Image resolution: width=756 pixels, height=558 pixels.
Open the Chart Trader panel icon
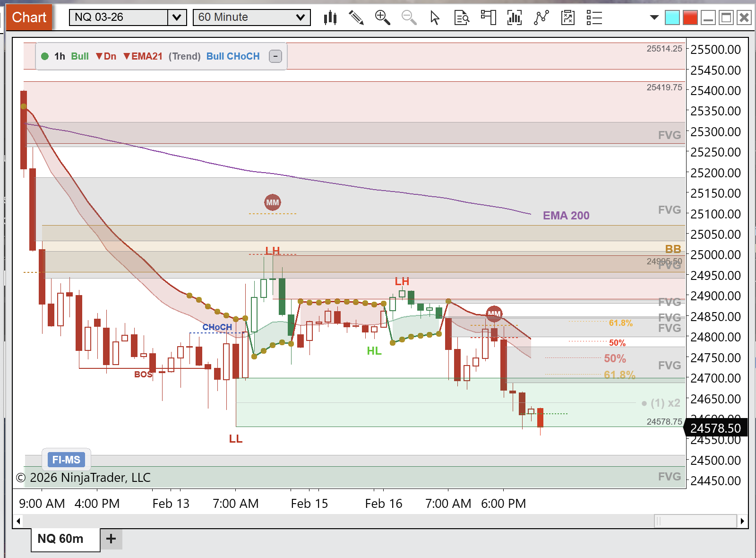click(x=488, y=17)
